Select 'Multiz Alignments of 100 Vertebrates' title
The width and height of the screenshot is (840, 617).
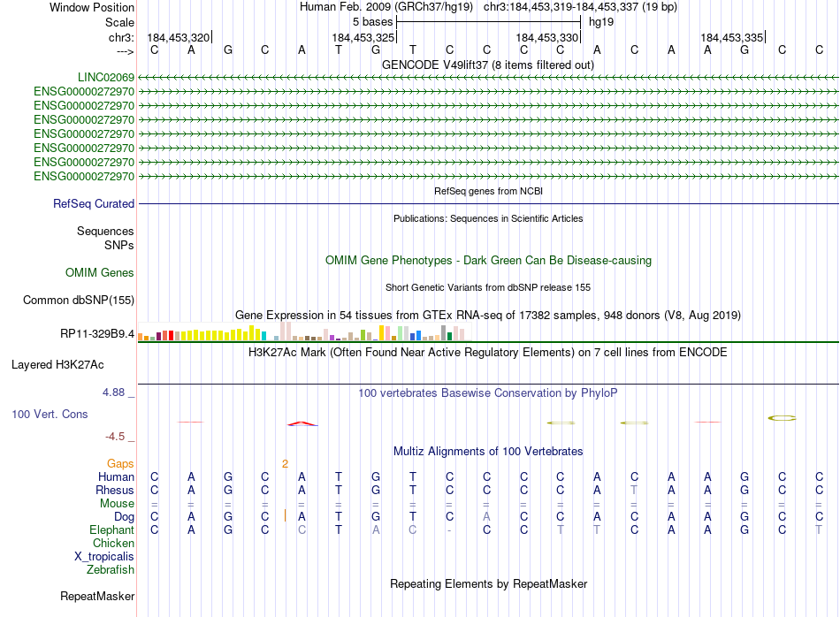[488, 451]
